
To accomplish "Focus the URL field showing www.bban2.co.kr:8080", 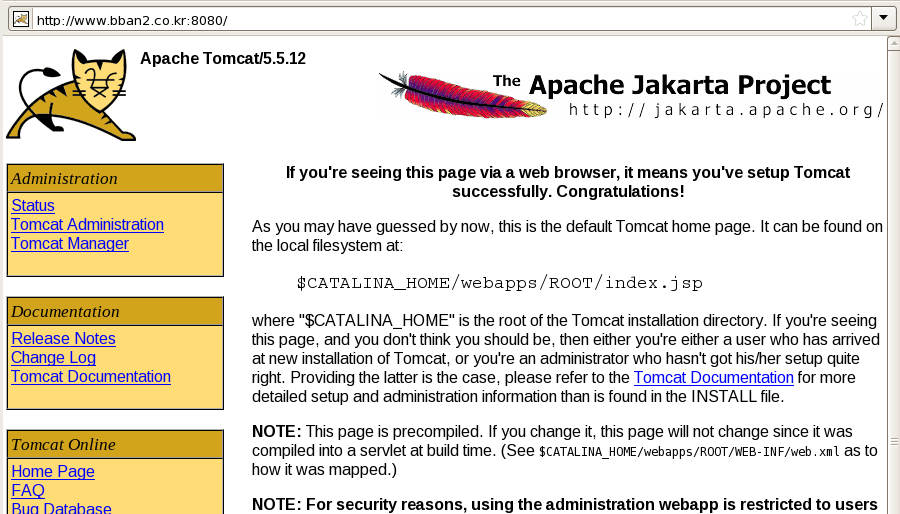I will [x=440, y=20].
